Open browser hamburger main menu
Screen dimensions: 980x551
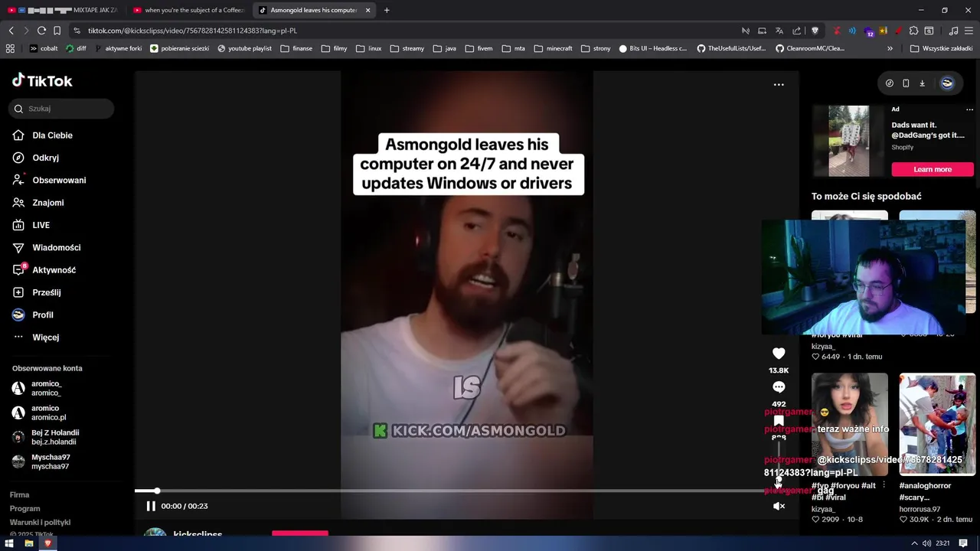tap(969, 31)
